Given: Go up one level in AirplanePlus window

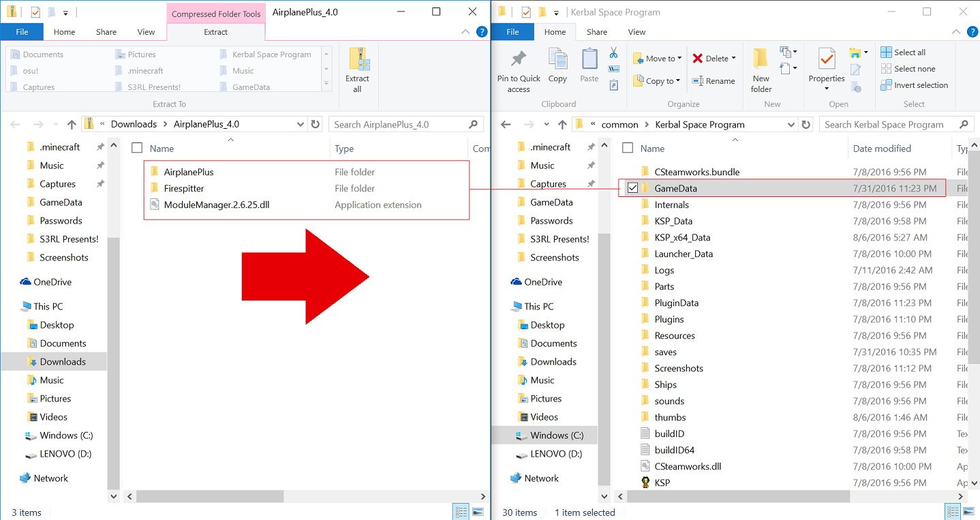Looking at the screenshot, I should [x=72, y=125].
